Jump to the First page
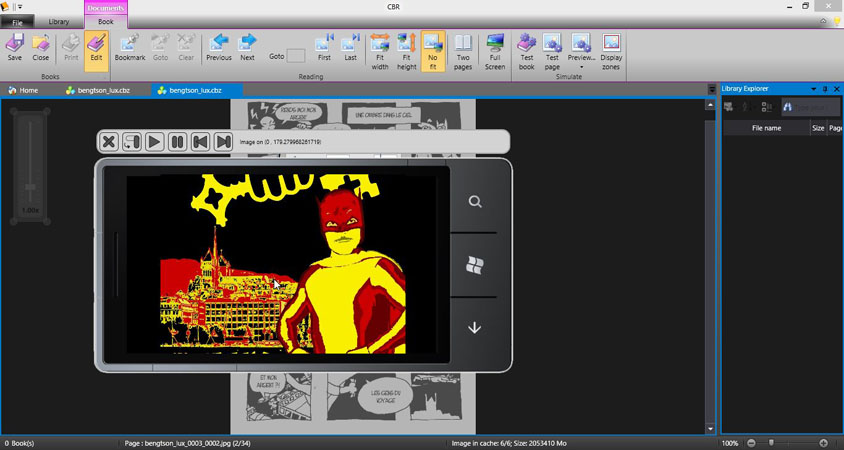 coord(324,47)
